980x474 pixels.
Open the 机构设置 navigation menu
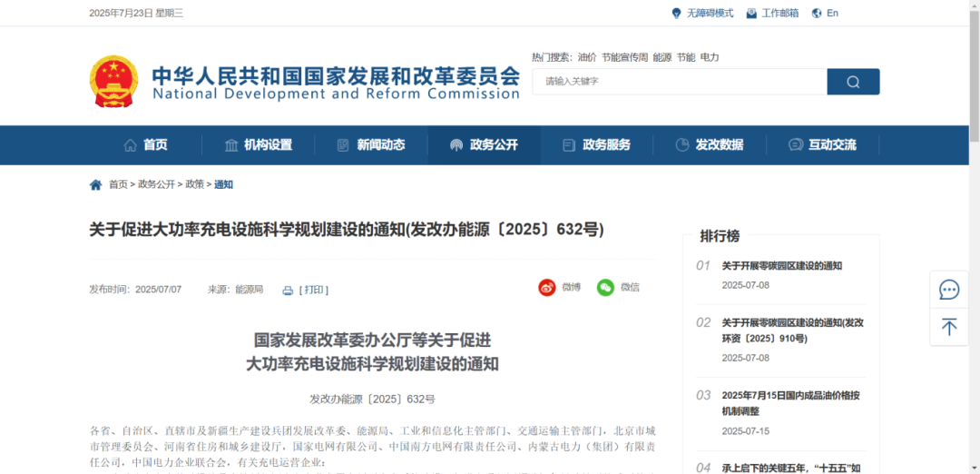[258, 145]
